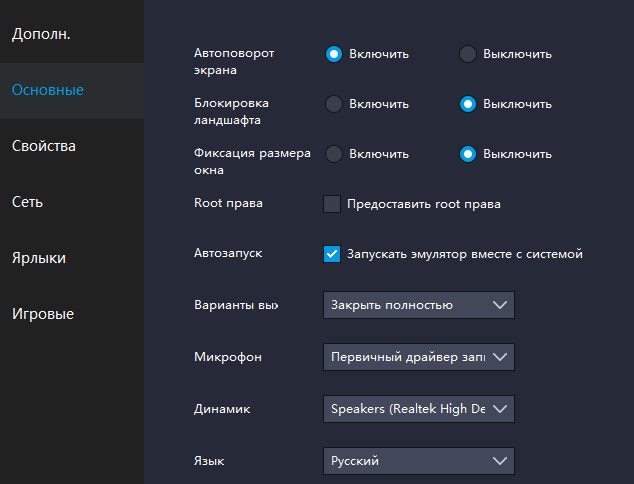Select the Основные tab

48,90
